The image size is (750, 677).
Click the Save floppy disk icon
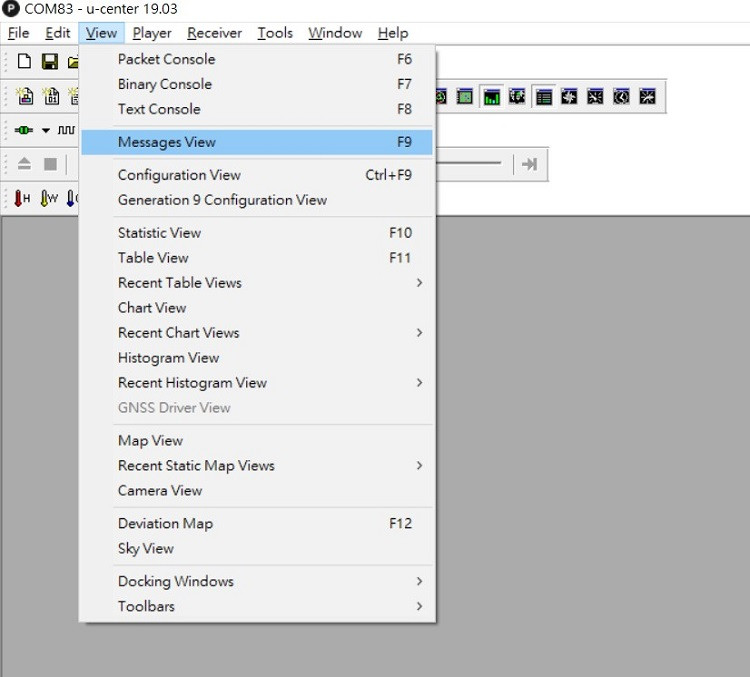[49, 62]
